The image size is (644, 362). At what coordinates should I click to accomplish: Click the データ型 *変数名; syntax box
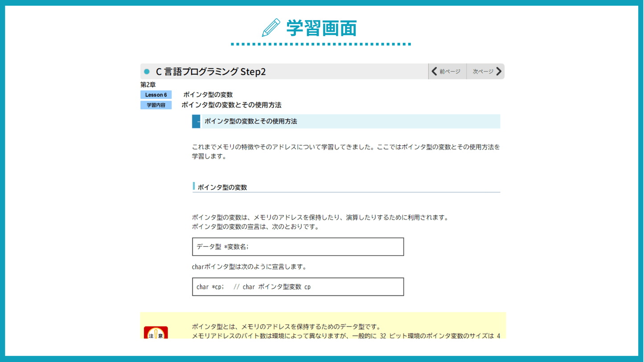tap(298, 247)
